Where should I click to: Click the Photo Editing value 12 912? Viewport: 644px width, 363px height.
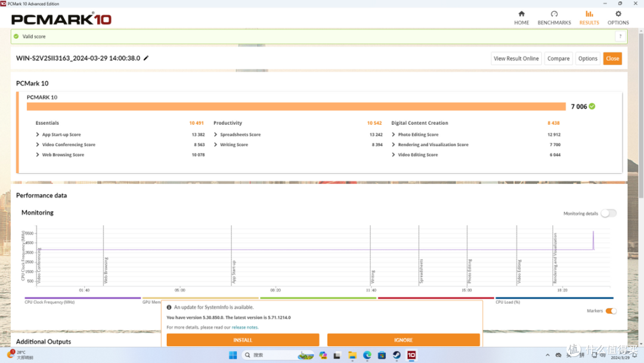[553, 134]
